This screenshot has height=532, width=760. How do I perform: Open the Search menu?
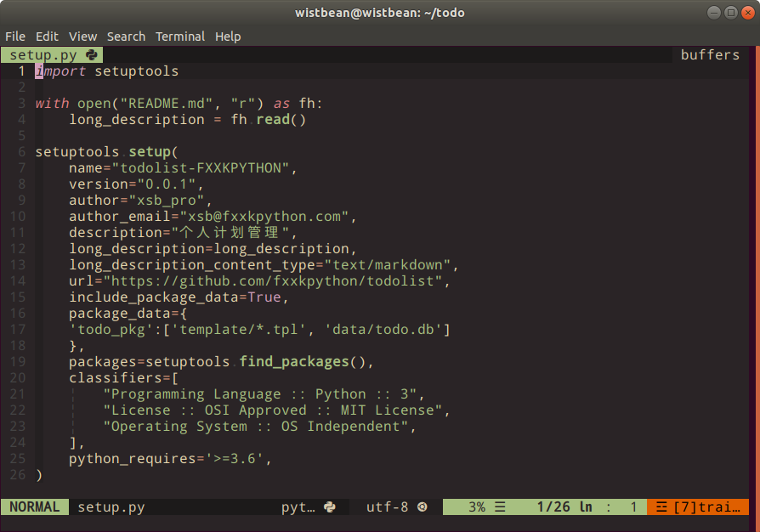(x=126, y=37)
